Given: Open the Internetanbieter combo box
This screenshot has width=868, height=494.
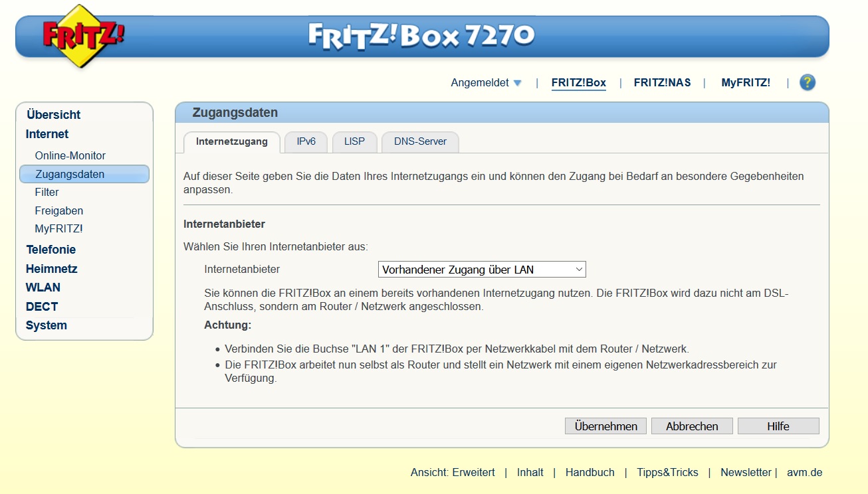Looking at the screenshot, I should point(482,270).
